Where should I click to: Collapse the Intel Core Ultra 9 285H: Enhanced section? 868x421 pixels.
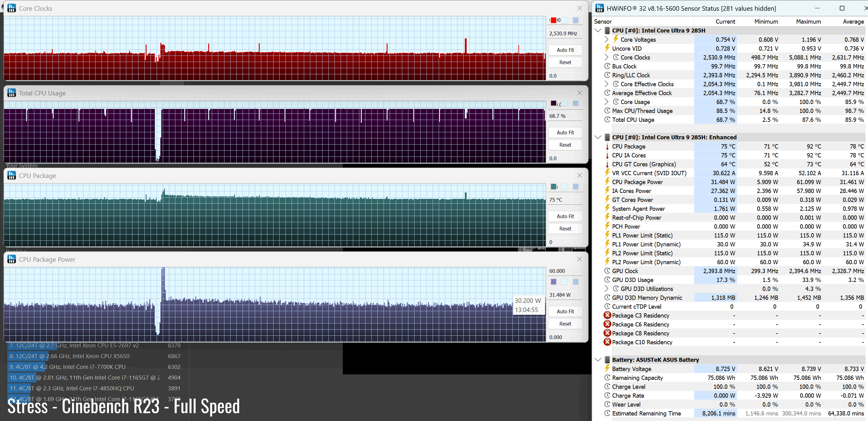tap(598, 137)
